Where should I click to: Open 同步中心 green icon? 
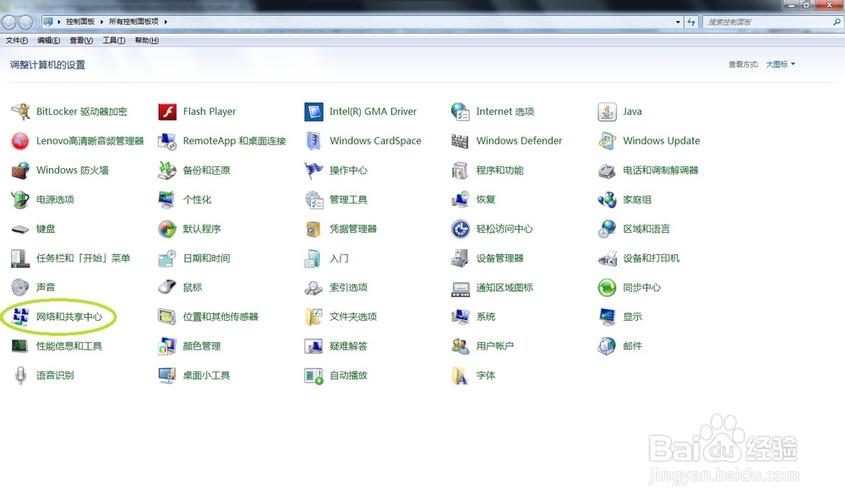point(607,288)
